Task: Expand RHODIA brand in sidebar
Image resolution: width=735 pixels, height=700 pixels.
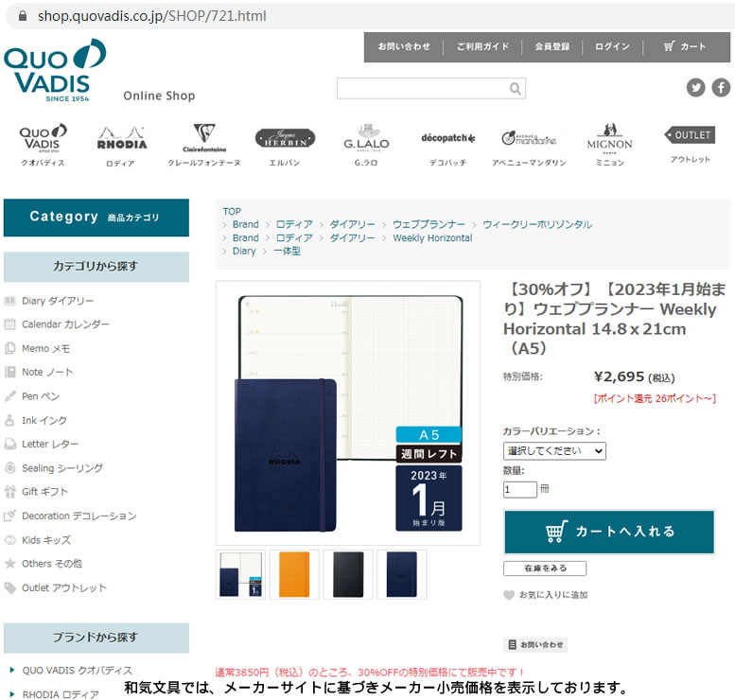Action: pyautogui.click(x=12, y=694)
